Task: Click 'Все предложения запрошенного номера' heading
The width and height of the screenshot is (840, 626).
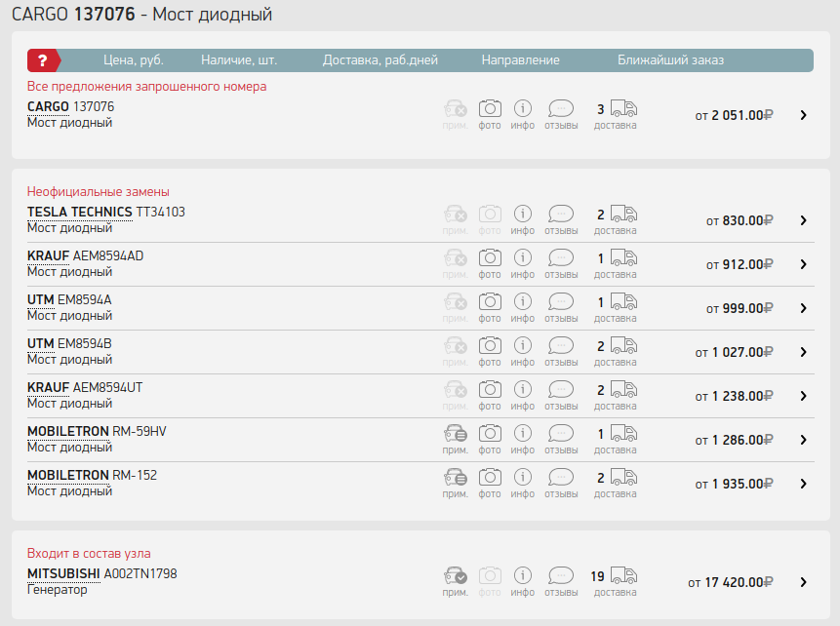Action: coord(146,86)
